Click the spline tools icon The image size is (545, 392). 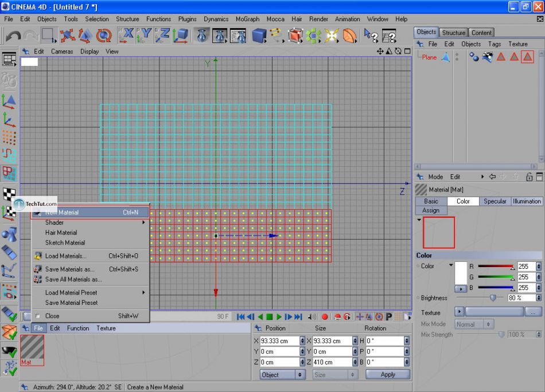pyautogui.click(x=277, y=36)
